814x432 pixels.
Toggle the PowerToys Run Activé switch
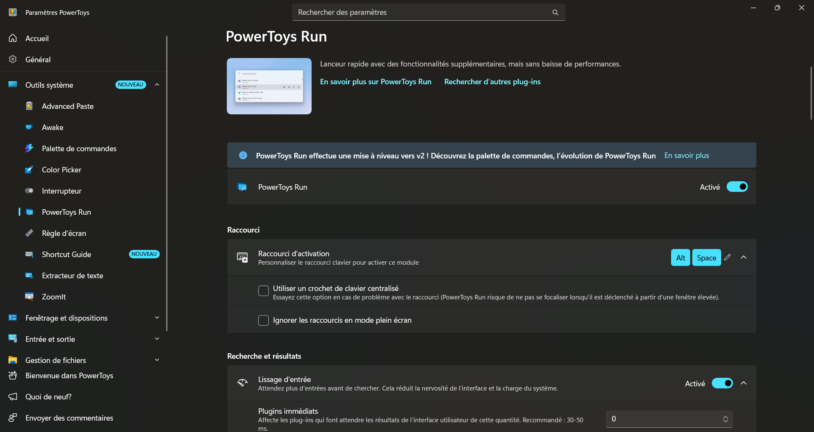click(737, 187)
